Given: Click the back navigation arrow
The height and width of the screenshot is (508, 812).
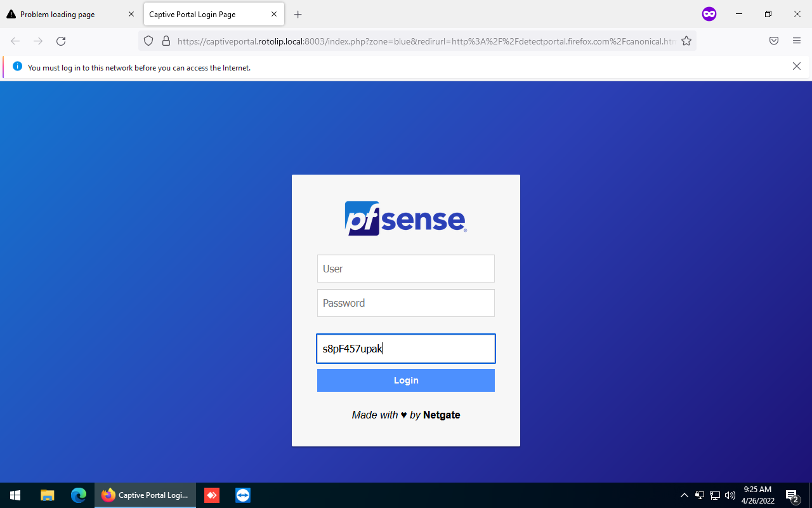Looking at the screenshot, I should 15,41.
